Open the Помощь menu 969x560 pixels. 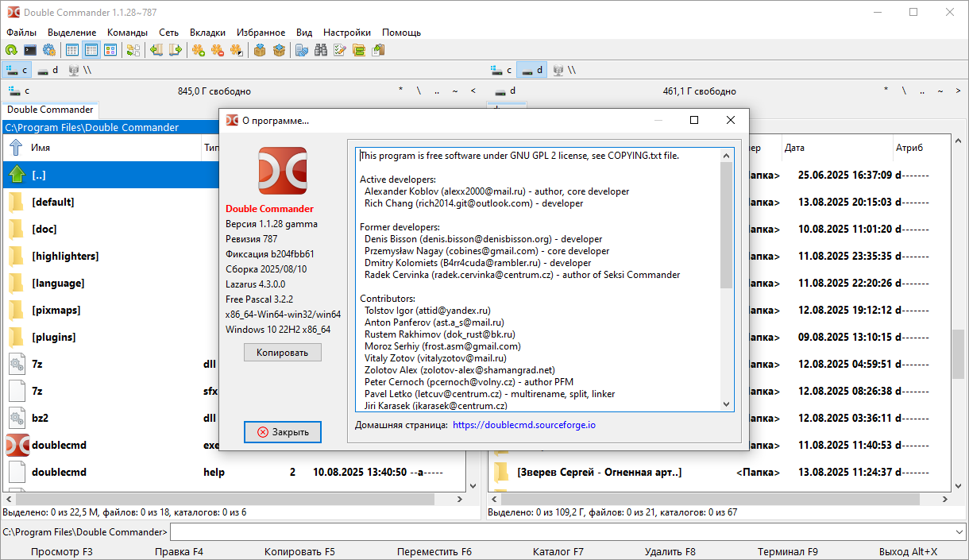401,33
